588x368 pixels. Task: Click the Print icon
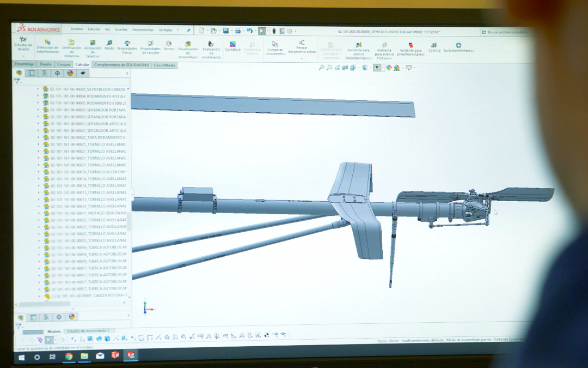pos(237,31)
